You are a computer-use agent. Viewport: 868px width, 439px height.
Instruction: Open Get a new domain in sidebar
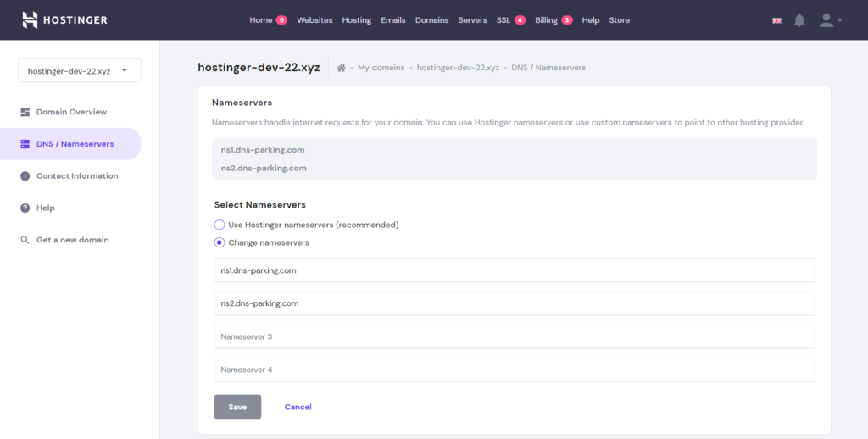pyautogui.click(x=73, y=240)
